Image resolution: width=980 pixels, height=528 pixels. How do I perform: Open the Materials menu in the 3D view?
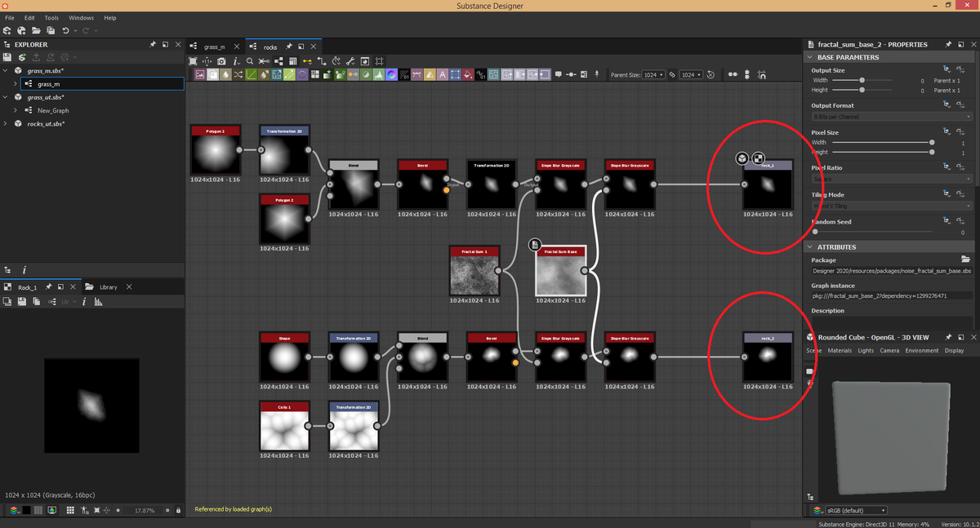click(840, 350)
